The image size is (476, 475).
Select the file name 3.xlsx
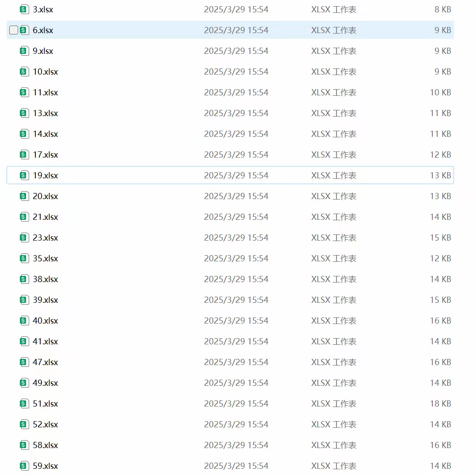tap(43, 9)
